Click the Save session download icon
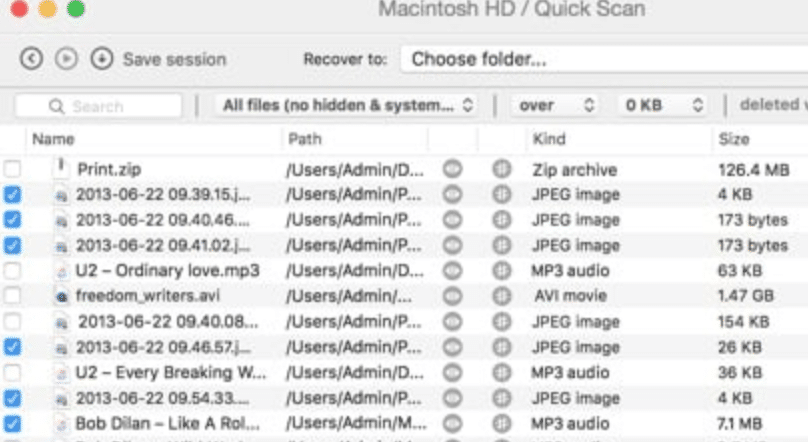808x442 pixels. [101, 59]
